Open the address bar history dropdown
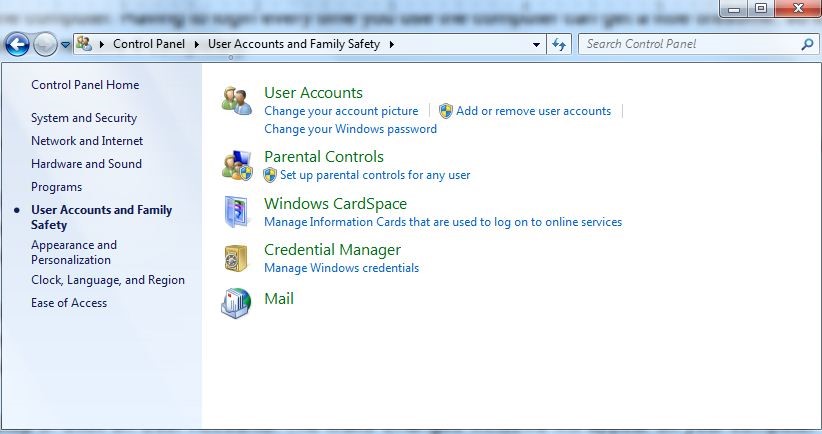 pyautogui.click(x=536, y=45)
